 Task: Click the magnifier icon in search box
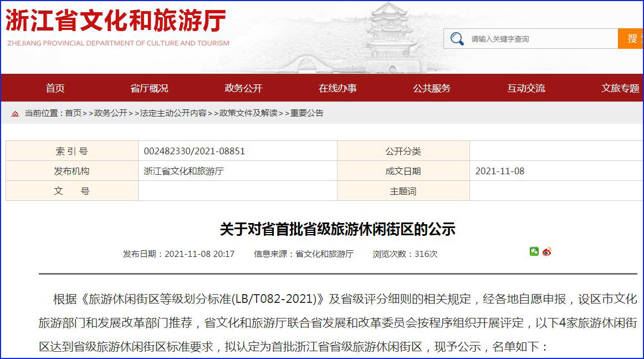click(457, 39)
